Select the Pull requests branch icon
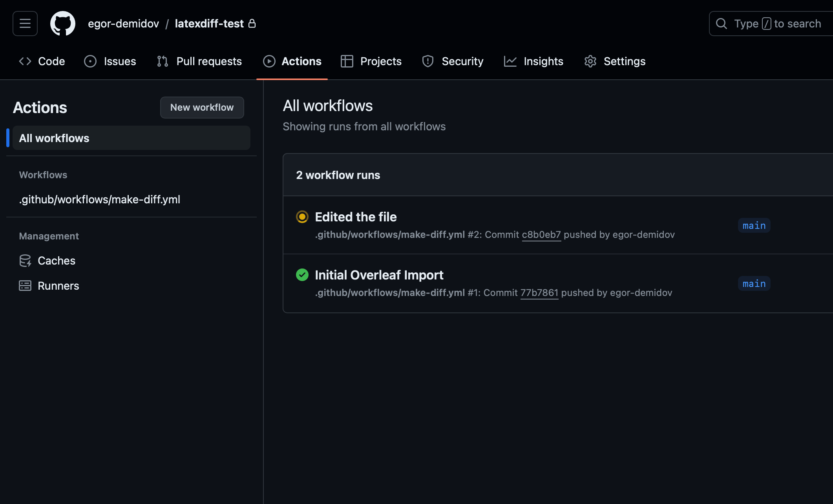 [x=162, y=61]
